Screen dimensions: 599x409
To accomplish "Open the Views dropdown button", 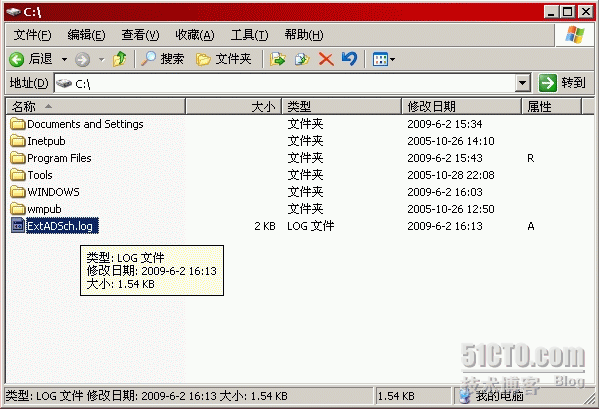I will (x=384, y=59).
